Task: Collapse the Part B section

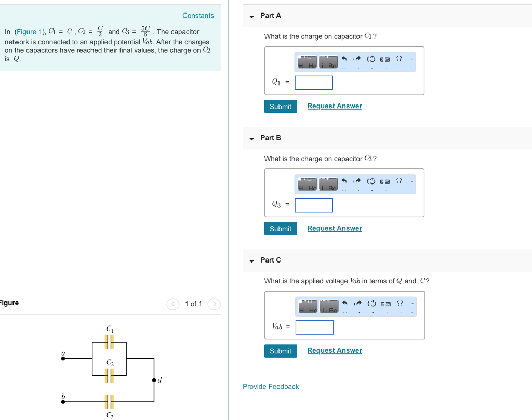Action: (251, 138)
